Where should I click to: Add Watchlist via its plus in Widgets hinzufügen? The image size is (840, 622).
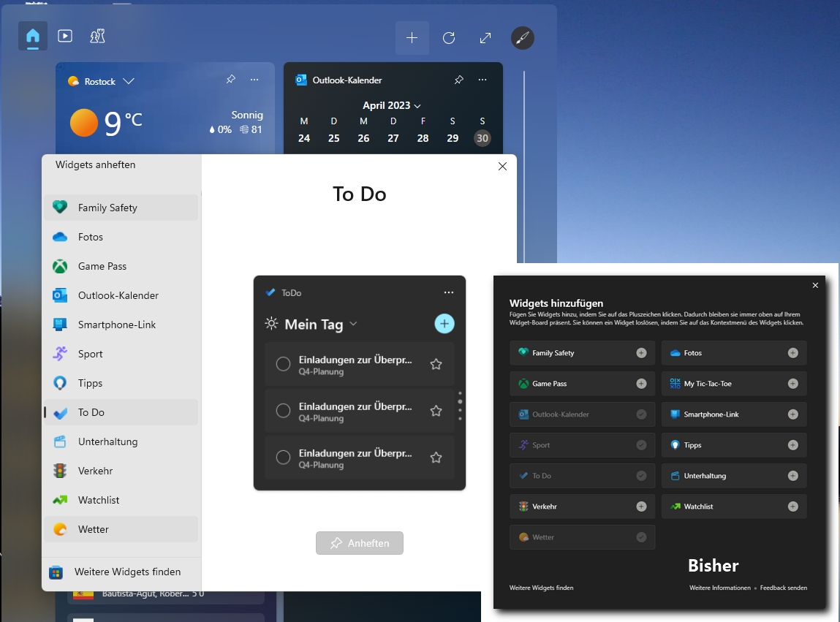click(x=793, y=507)
